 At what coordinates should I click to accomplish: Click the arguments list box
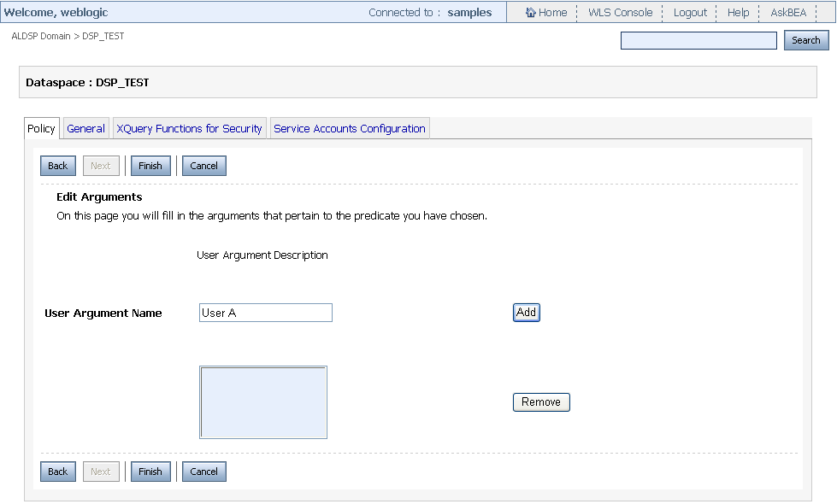(x=263, y=402)
